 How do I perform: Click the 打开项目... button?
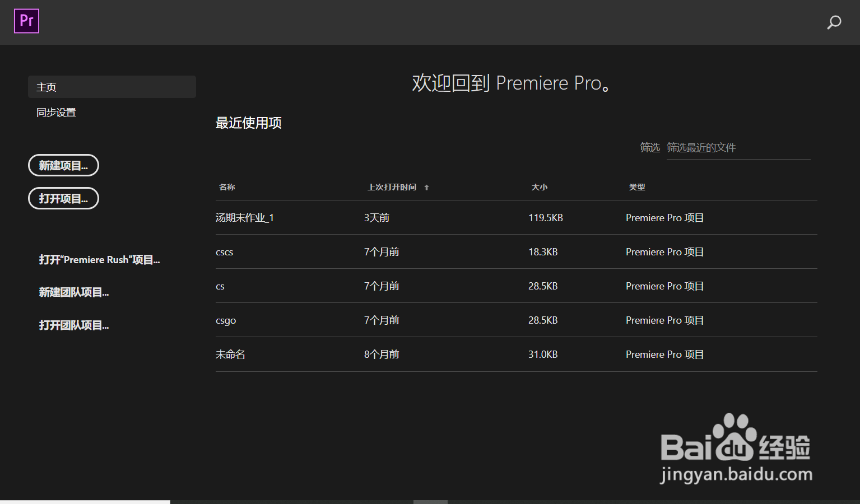(63, 198)
